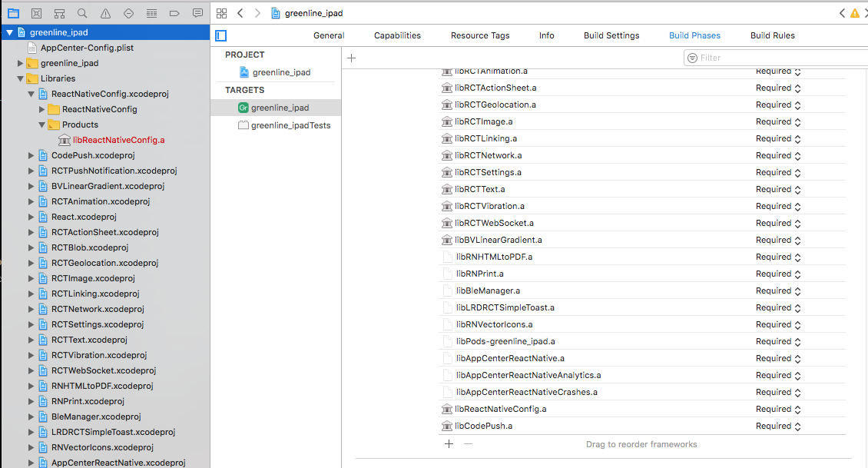Screen dimensions: 868x468
Task: Select RCTBlob.xcodeproj in navigator
Action: [x=90, y=247]
